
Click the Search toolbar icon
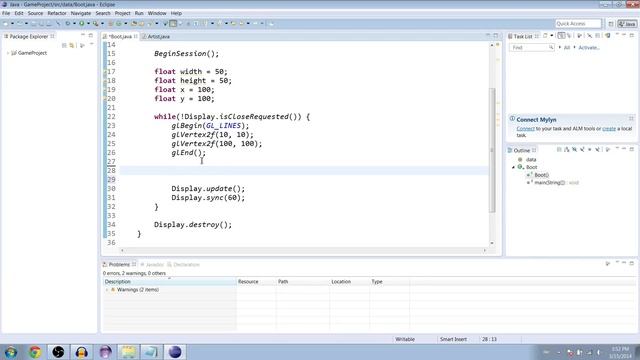click(x=149, y=24)
